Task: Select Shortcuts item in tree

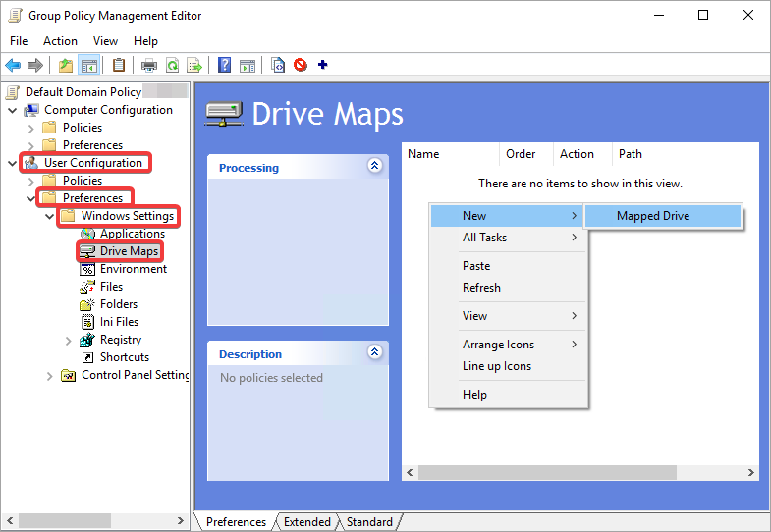Action: tap(125, 357)
